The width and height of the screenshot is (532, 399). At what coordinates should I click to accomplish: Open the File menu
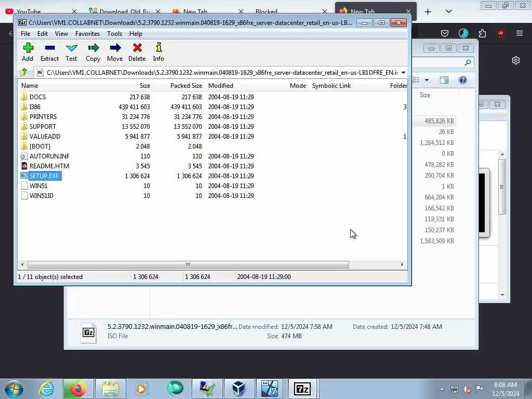click(x=25, y=34)
